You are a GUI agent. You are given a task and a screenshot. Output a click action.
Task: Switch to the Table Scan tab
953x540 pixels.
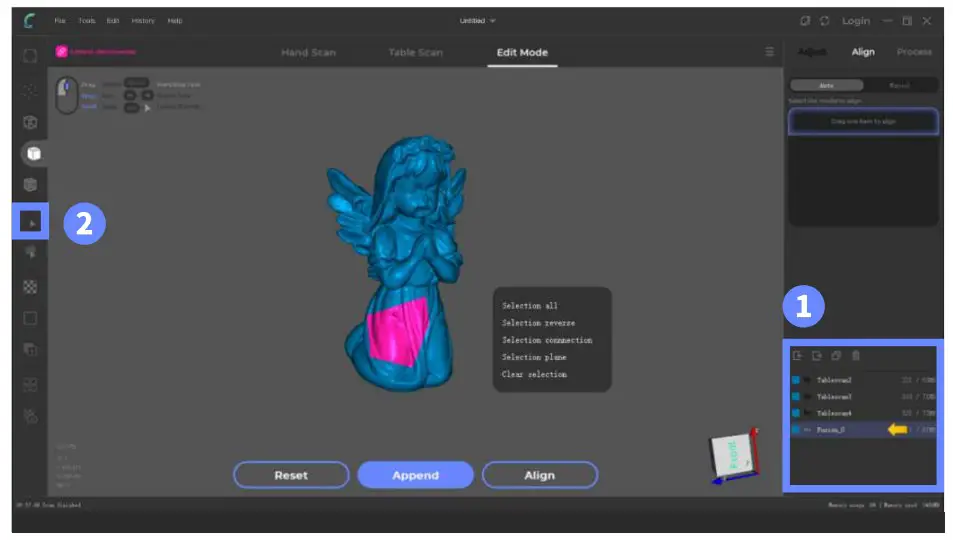tap(416, 52)
